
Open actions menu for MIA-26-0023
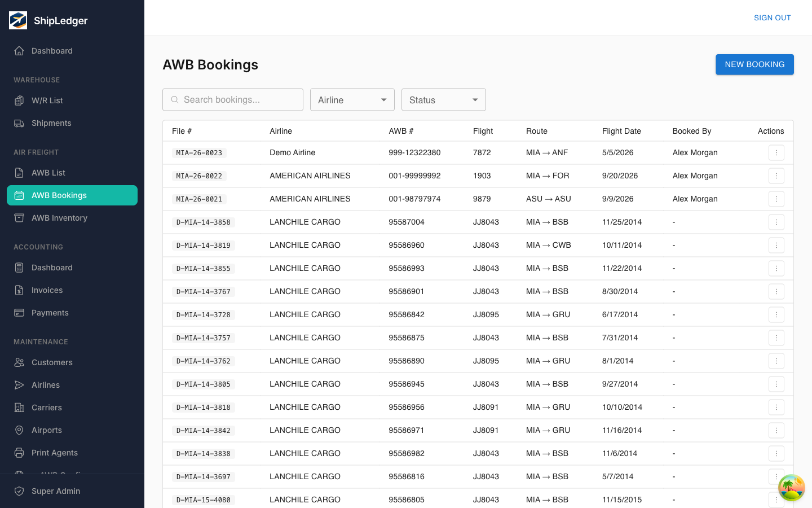click(x=776, y=153)
